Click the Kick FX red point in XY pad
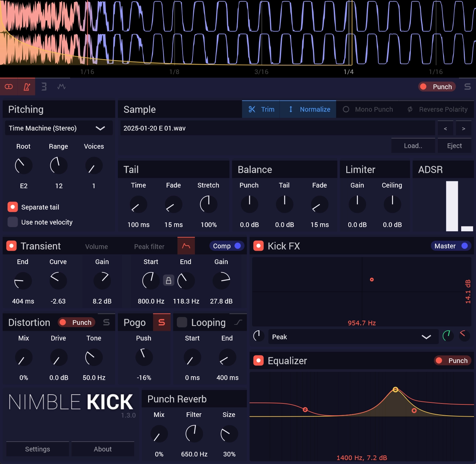 372,280
